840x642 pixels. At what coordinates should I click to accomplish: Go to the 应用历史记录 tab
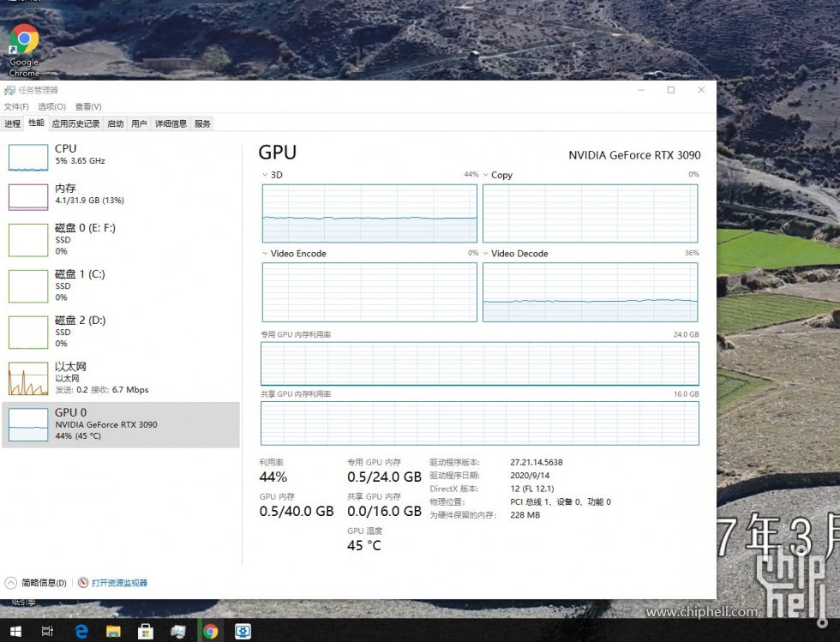click(x=76, y=123)
